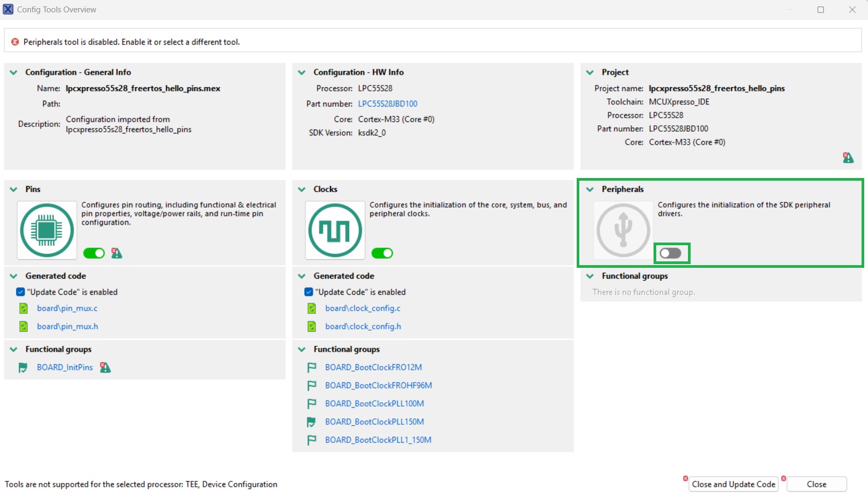The height and width of the screenshot is (498, 868).
Task: Open the Pins tool chip icon
Action: tap(47, 230)
